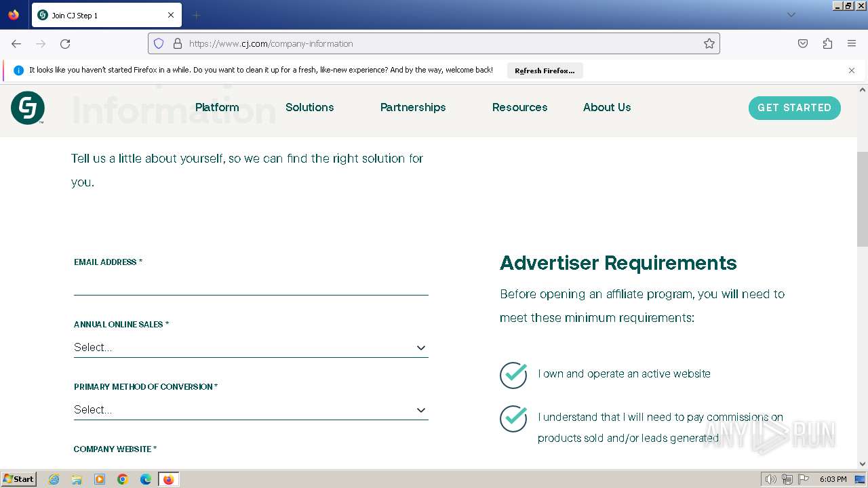
Task: Launch Internet Explorer from taskbar
Action: click(54, 479)
